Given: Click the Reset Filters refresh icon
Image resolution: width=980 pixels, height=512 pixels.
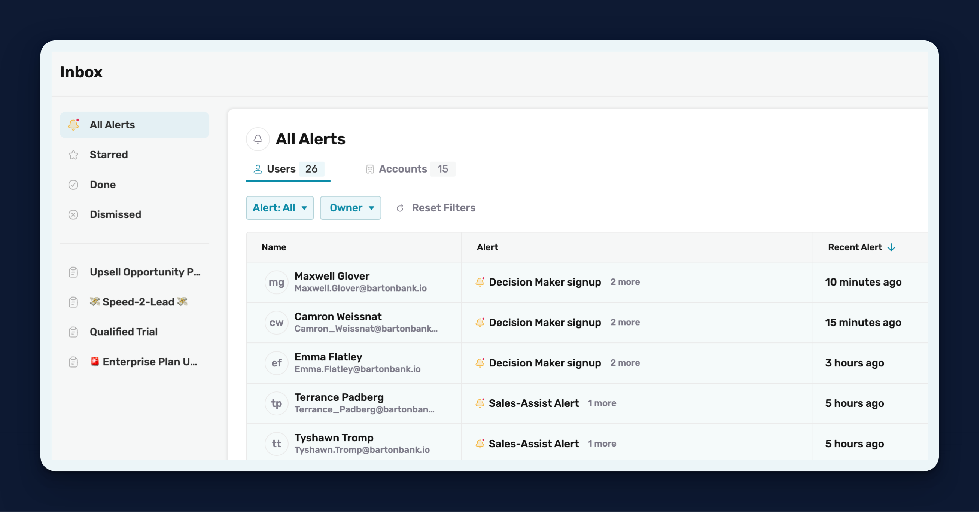Looking at the screenshot, I should (400, 208).
